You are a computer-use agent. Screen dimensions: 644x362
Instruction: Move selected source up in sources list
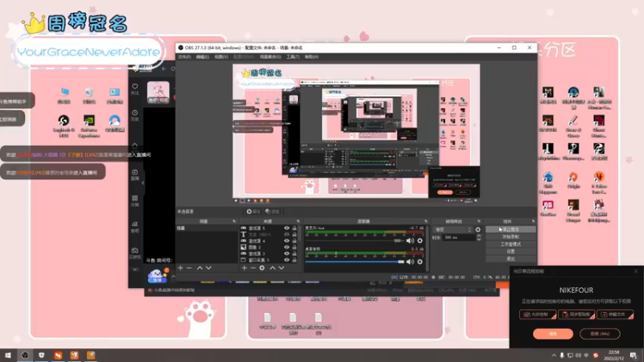point(272,268)
